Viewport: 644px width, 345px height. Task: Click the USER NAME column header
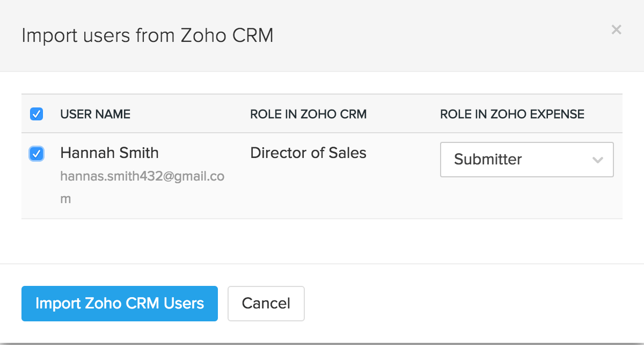click(95, 114)
